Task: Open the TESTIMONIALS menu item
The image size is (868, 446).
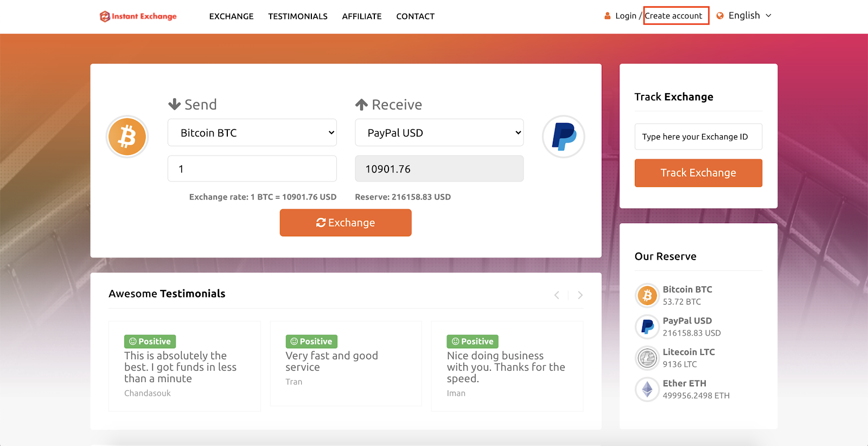Action: [298, 16]
